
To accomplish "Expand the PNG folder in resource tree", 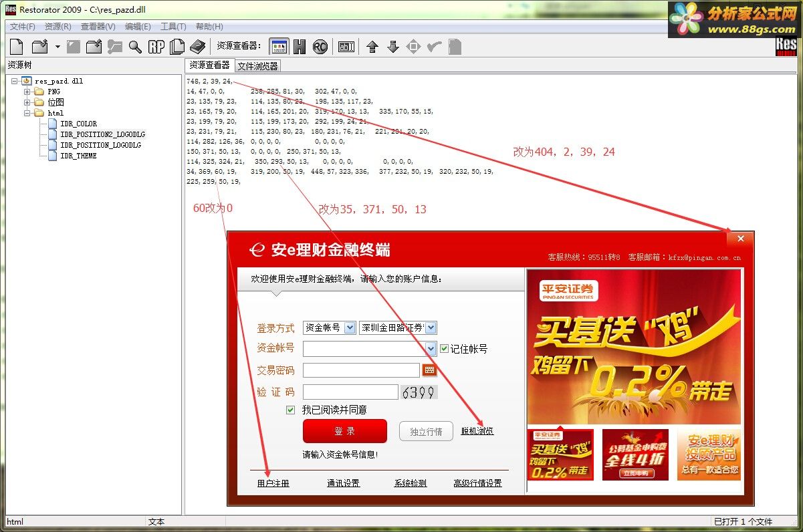I will 27,92.
